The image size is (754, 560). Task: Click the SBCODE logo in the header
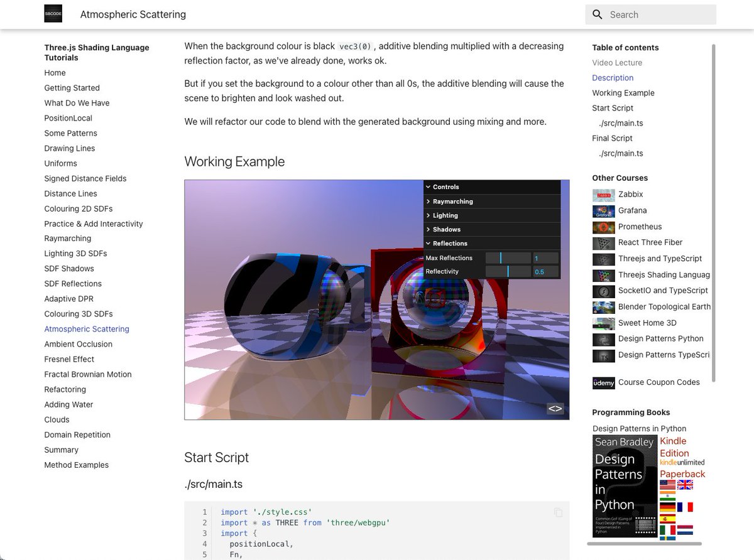53,13
